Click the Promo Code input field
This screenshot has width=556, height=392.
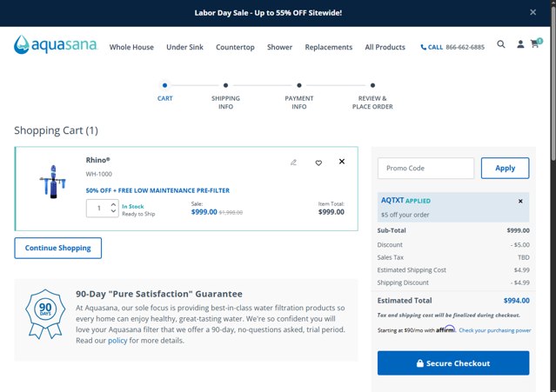click(x=425, y=169)
